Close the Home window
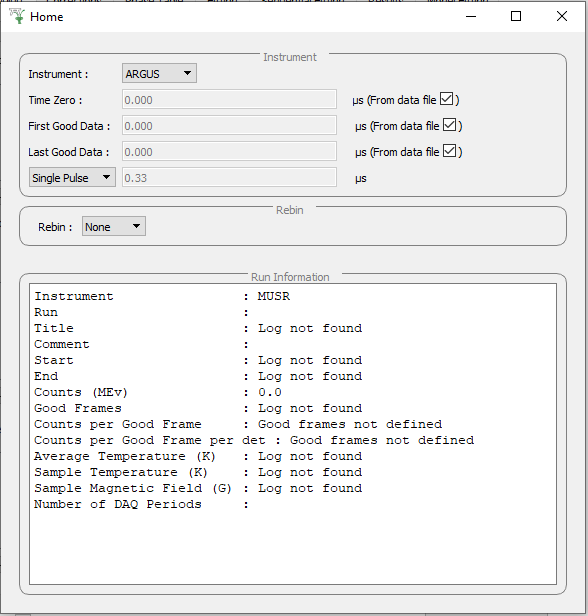 [x=562, y=16]
